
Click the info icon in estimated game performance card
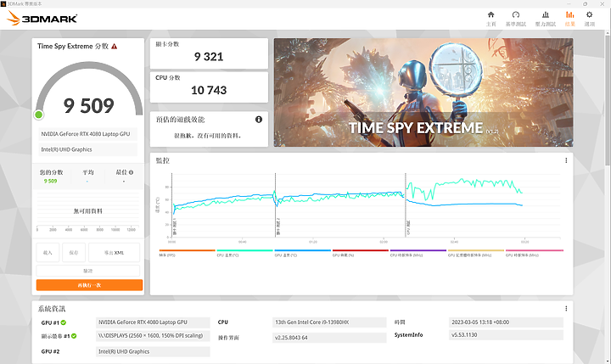click(259, 120)
